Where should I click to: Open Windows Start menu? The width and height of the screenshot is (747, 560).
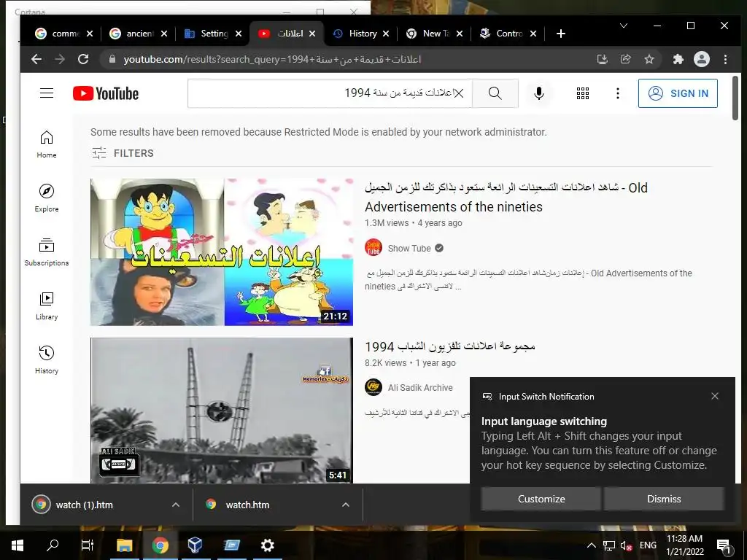tap(18, 545)
